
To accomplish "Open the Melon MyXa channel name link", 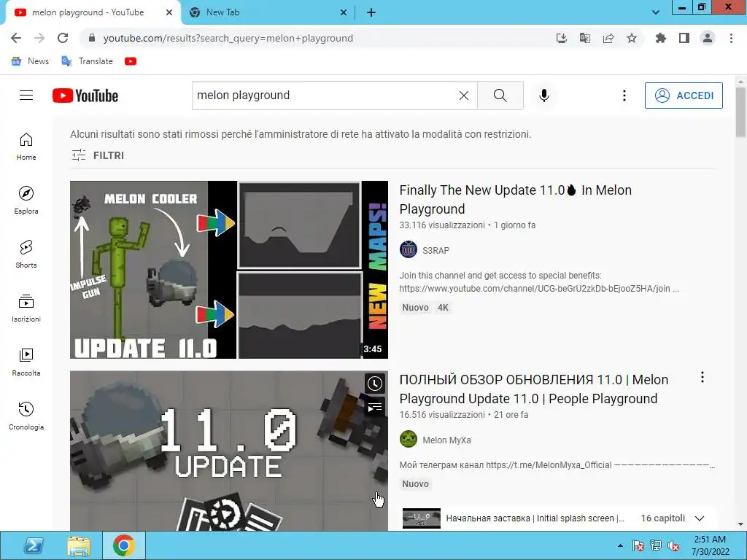I will point(447,440).
